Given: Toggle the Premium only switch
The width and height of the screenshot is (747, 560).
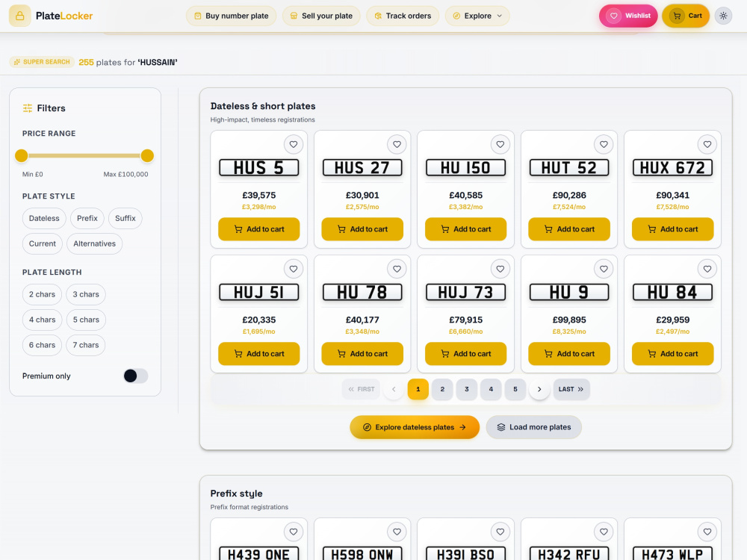Looking at the screenshot, I should [x=135, y=376].
